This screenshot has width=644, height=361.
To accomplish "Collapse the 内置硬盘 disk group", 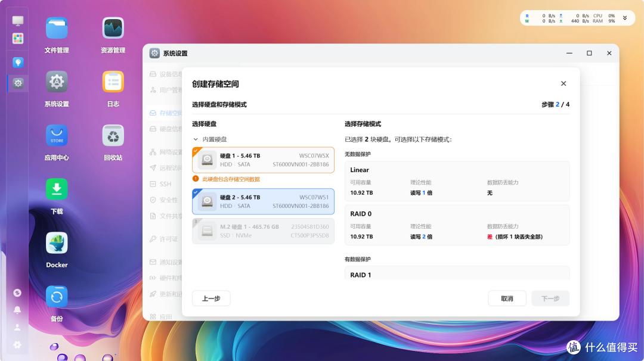I will coord(196,139).
